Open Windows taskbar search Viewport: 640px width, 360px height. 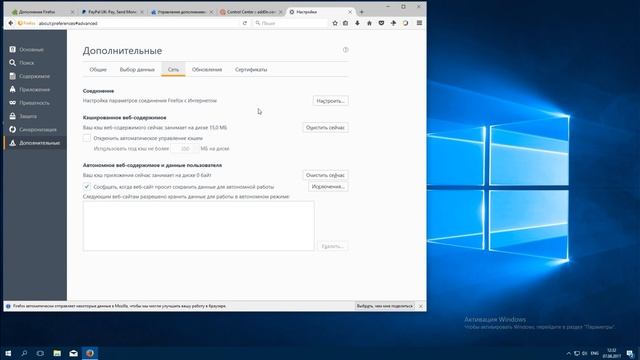point(24,353)
